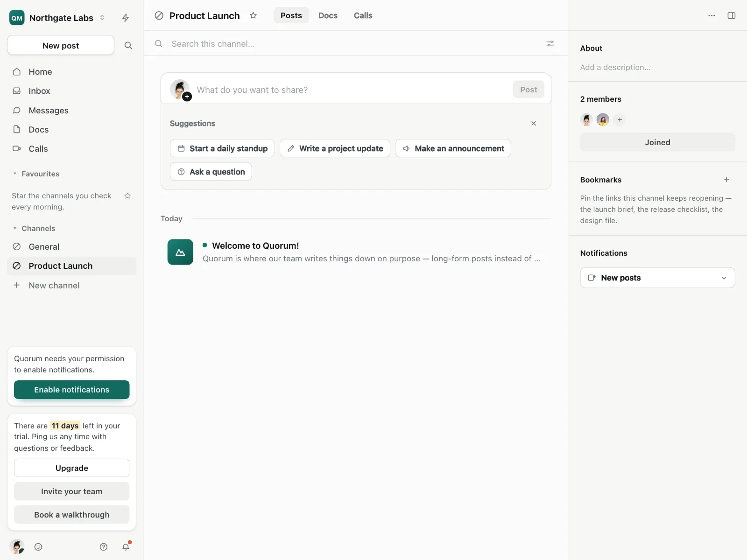Click Enable notifications
This screenshot has height=560, width=747.
[x=72, y=390]
